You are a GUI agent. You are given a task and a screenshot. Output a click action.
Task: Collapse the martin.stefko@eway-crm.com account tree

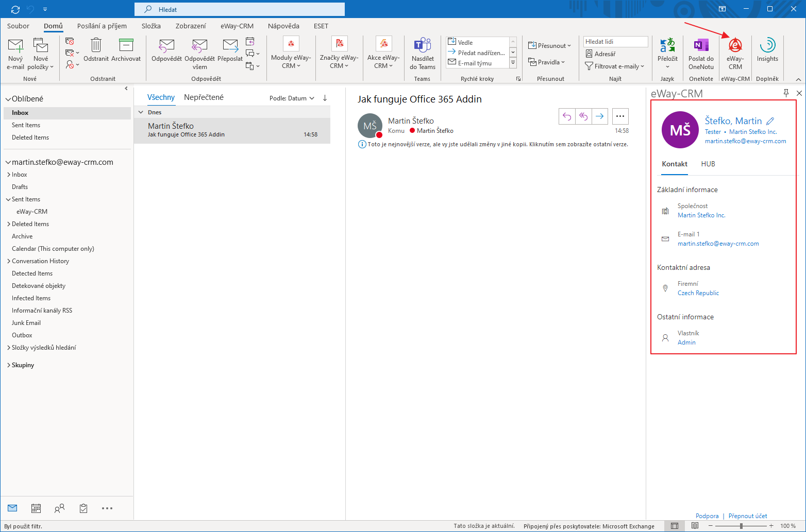[8, 162]
